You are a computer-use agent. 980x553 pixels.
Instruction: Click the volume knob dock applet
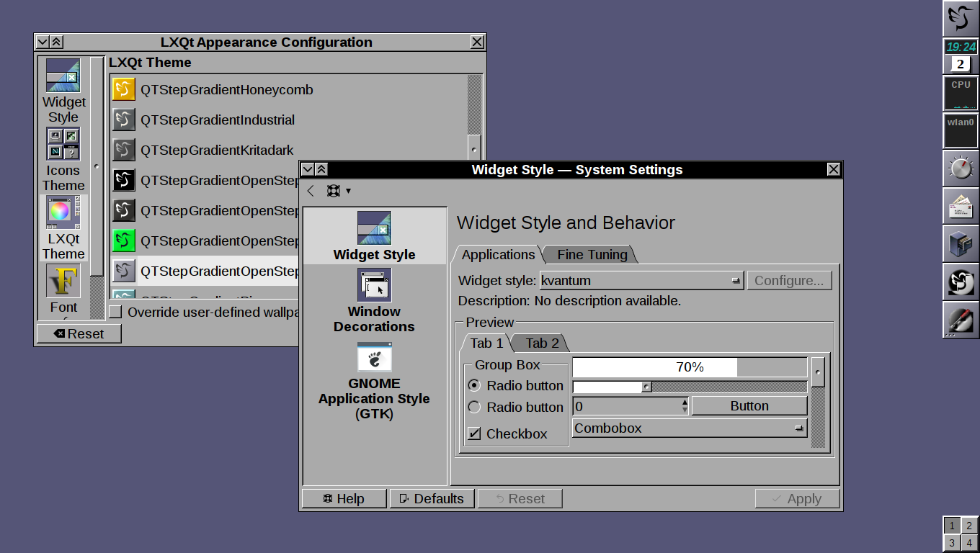pos(961,168)
